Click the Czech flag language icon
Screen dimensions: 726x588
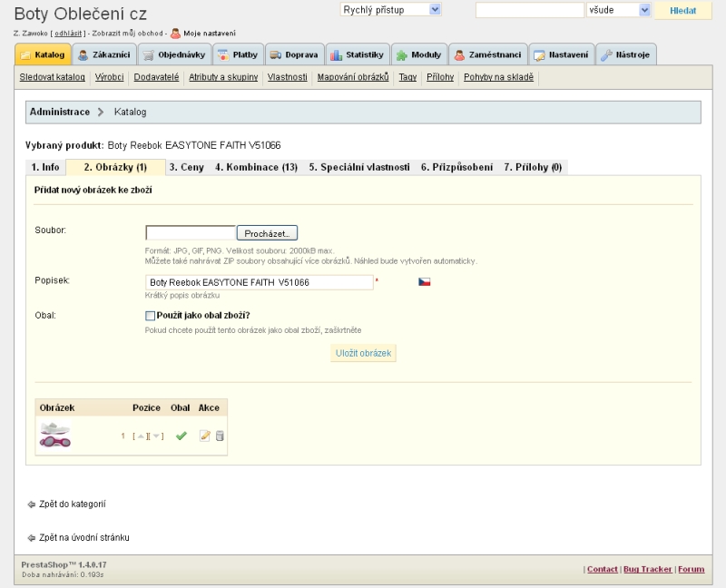[424, 282]
